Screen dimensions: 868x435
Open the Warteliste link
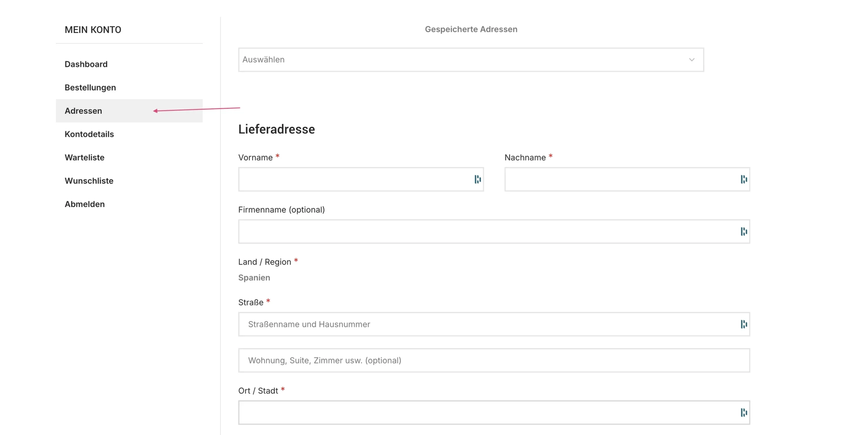point(84,157)
